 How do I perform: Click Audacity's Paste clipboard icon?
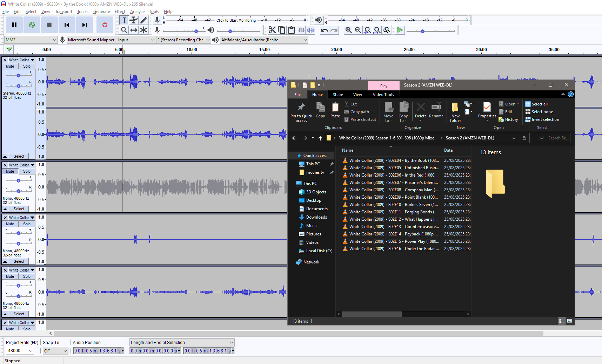291,30
